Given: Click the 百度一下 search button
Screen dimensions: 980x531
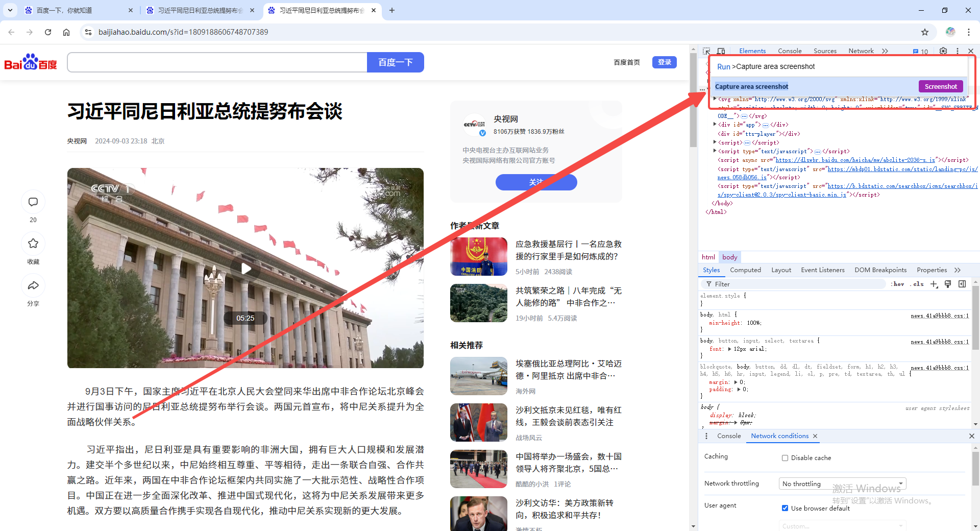Looking at the screenshot, I should tap(396, 62).
